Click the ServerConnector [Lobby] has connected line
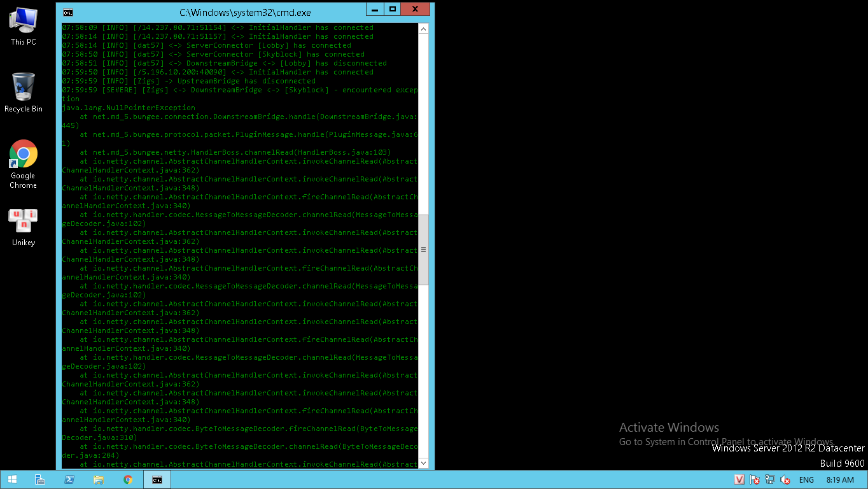This screenshot has width=868, height=489. click(206, 45)
